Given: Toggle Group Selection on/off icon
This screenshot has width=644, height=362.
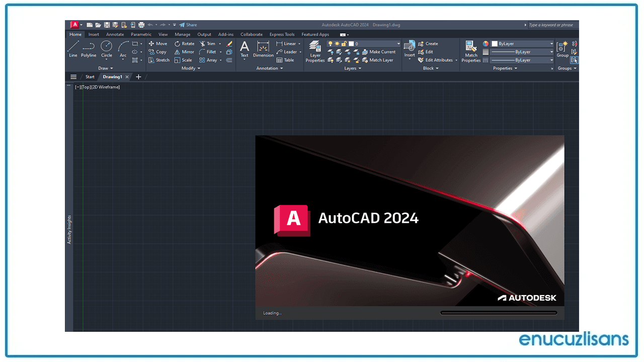Looking at the screenshot, I should coord(575,60).
